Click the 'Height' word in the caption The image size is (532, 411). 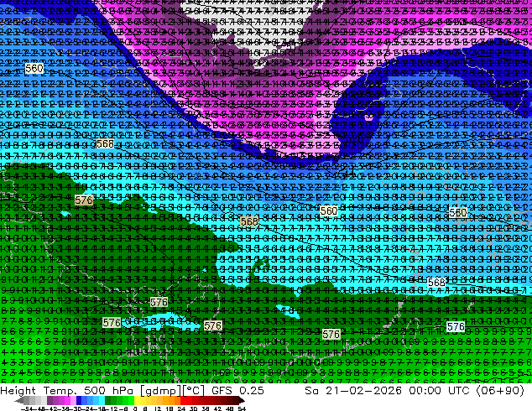(18, 390)
